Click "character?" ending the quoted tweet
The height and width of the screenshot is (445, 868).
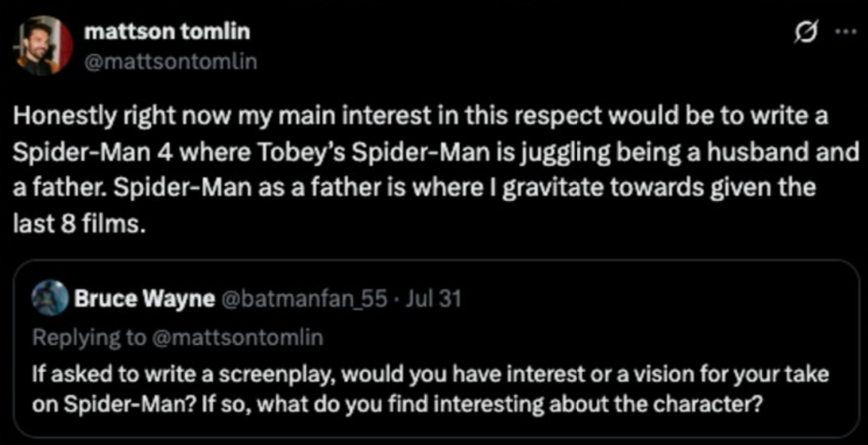tap(714, 404)
